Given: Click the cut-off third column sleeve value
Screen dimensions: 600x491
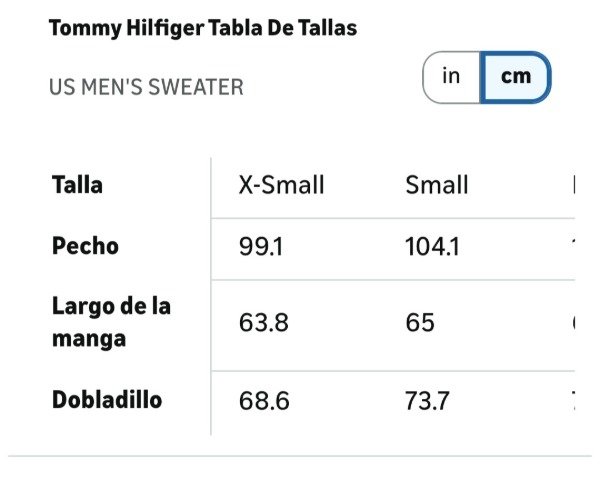Looking at the screenshot, I should [573, 323].
